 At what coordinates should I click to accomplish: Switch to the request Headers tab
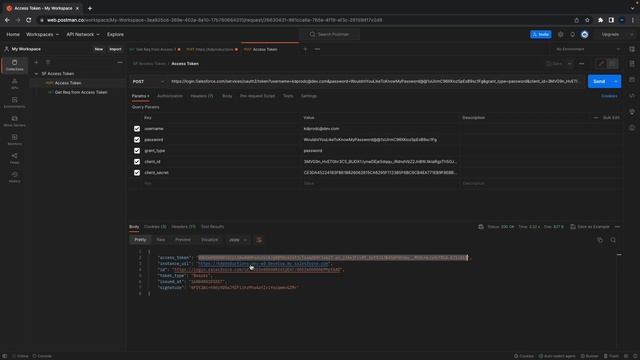click(x=202, y=96)
